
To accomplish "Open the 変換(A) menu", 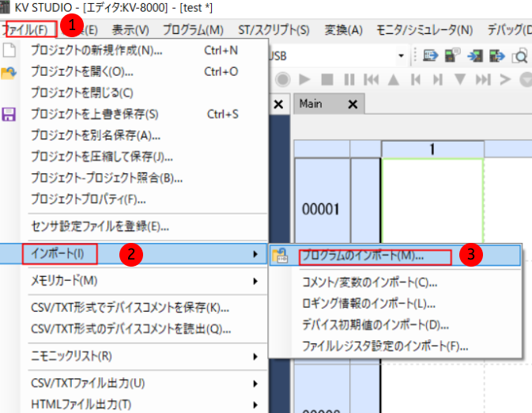I will [x=343, y=30].
